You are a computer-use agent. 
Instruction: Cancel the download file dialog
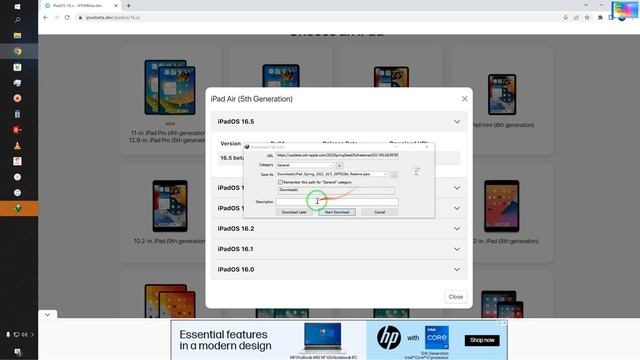tap(380, 212)
